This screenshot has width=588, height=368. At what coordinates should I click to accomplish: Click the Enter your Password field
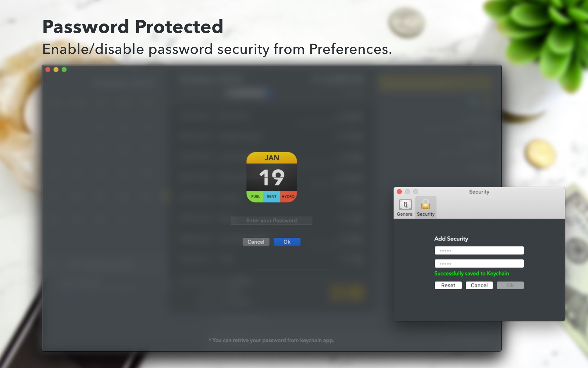(272, 220)
